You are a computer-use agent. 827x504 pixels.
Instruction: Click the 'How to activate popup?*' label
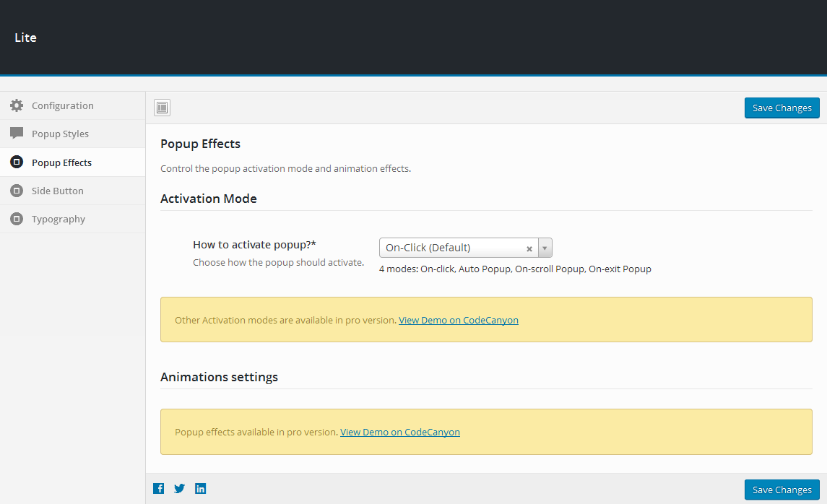254,245
